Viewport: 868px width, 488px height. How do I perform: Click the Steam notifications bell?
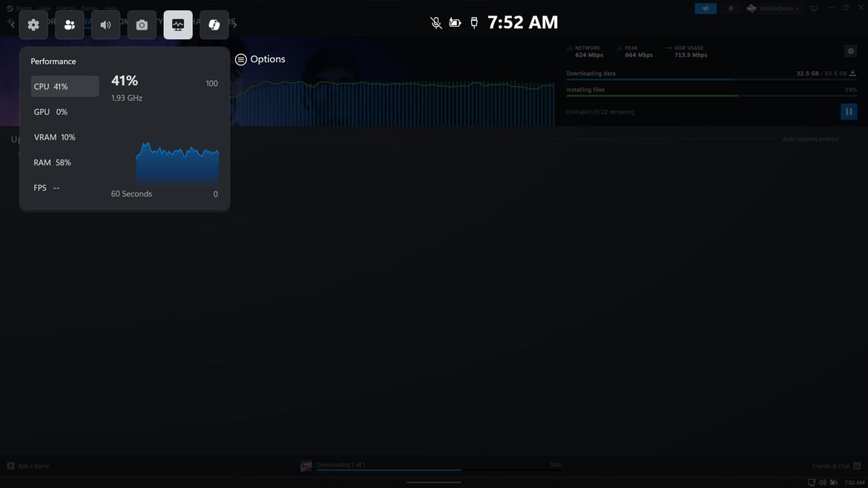click(x=731, y=9)
